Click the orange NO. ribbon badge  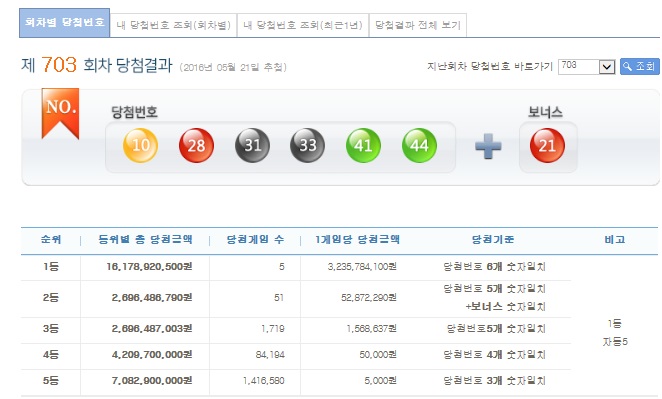pyautogui.click(x=60, y=113)
